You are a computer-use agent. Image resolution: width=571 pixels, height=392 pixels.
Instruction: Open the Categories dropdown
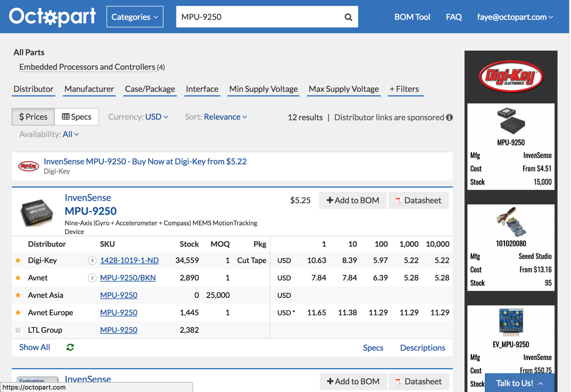point(135,17)
